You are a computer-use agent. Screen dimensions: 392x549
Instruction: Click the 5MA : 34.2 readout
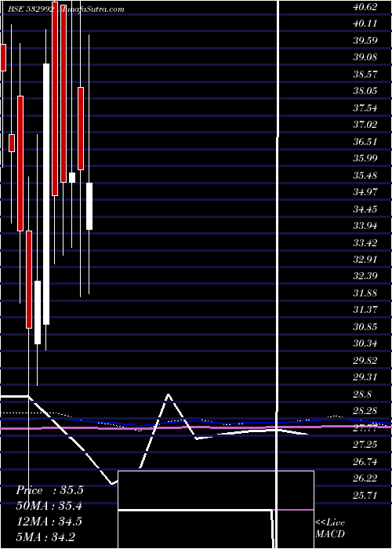click(x=45, y=536)
